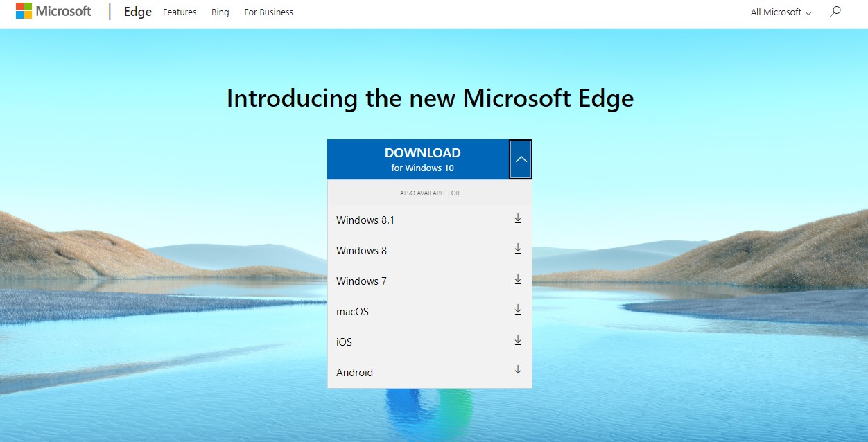Image resolution: width=868 pixels, height=442 pixels.
Task: Click the Microsoft logo
Action: (x=53, y=11)
